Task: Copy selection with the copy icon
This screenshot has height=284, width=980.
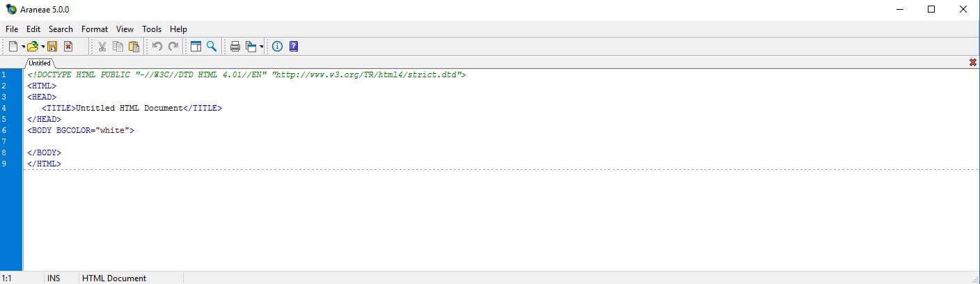Action: (x=118, y=47)
